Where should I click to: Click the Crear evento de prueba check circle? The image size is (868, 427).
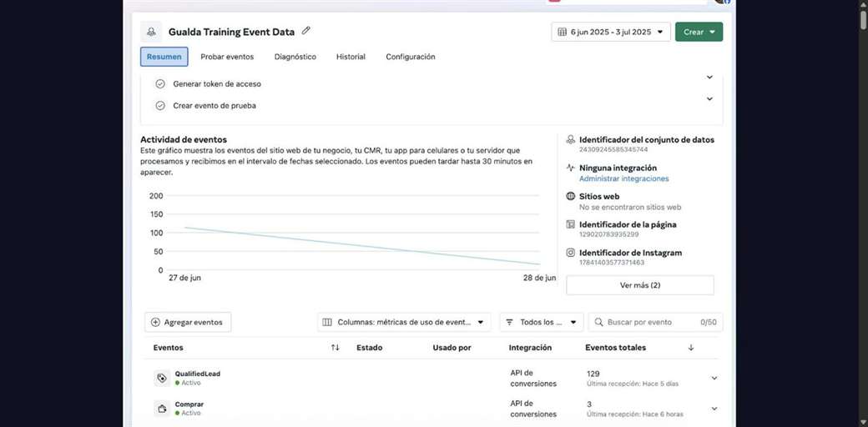click(x=160, y=106)
